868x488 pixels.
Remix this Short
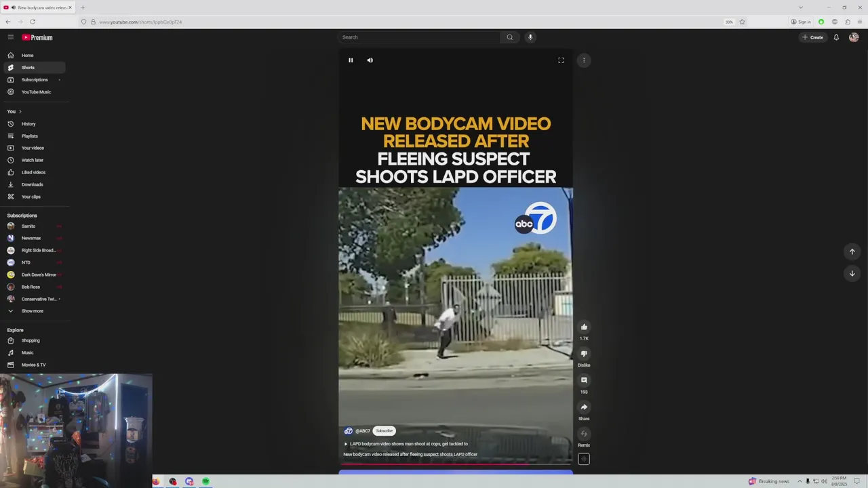584,434
